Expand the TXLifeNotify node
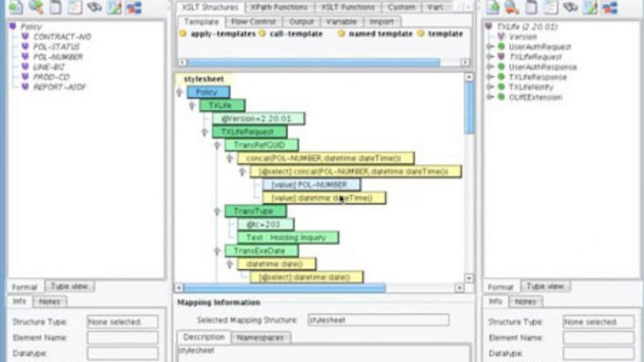This screenshot has height=362, width=644. [x=489, y=87]
